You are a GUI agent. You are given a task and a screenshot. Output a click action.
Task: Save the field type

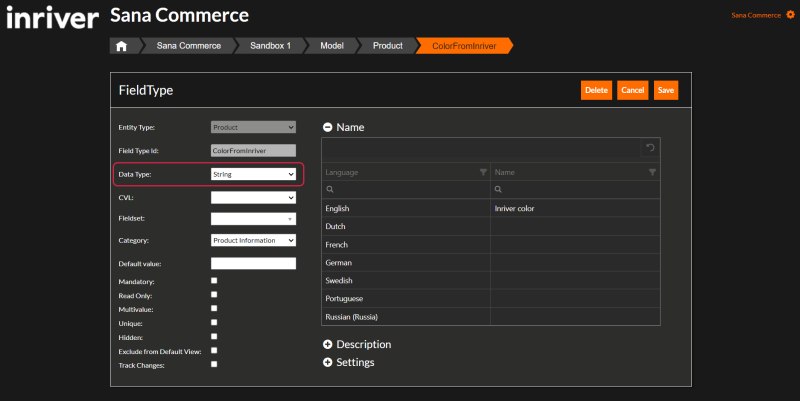(x=666, y=90)
